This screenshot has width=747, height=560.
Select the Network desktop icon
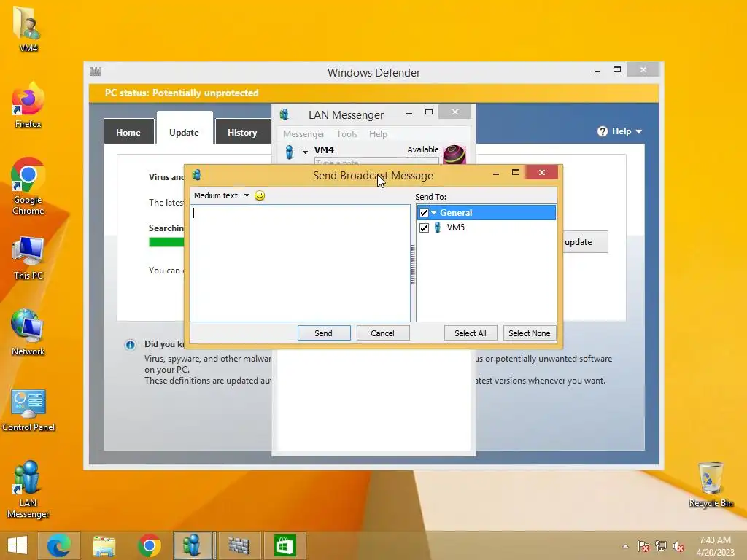coord(28,332)
